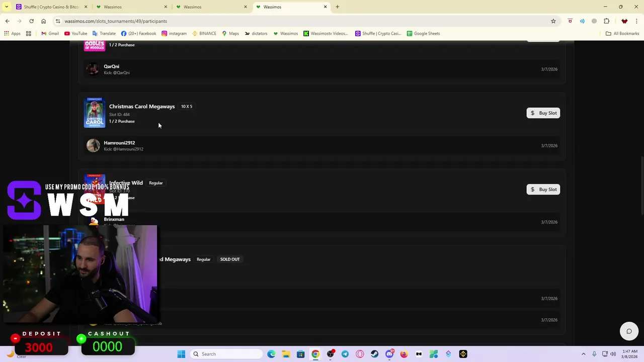The height and width of the screenshot is (362, 644).
Task: Open the Gmail bookmark
Action: pyautogui.click(x=50, y=34)
